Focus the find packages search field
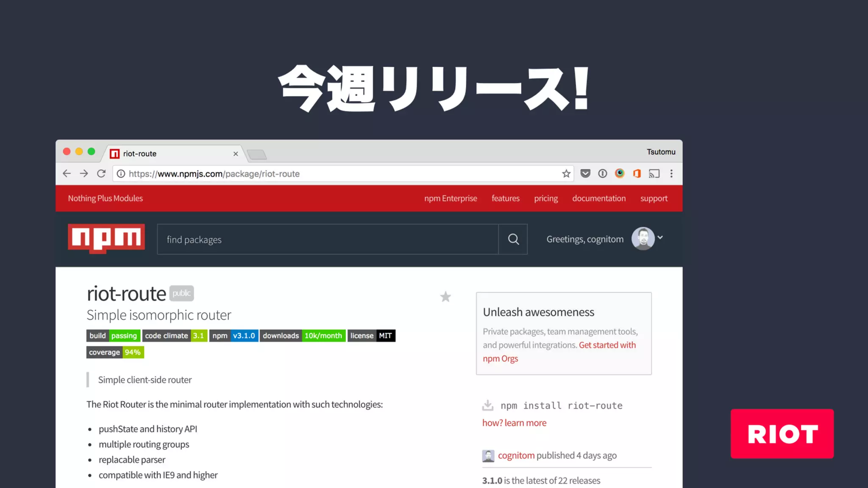The image size is (868, 488). coord(328,239)
